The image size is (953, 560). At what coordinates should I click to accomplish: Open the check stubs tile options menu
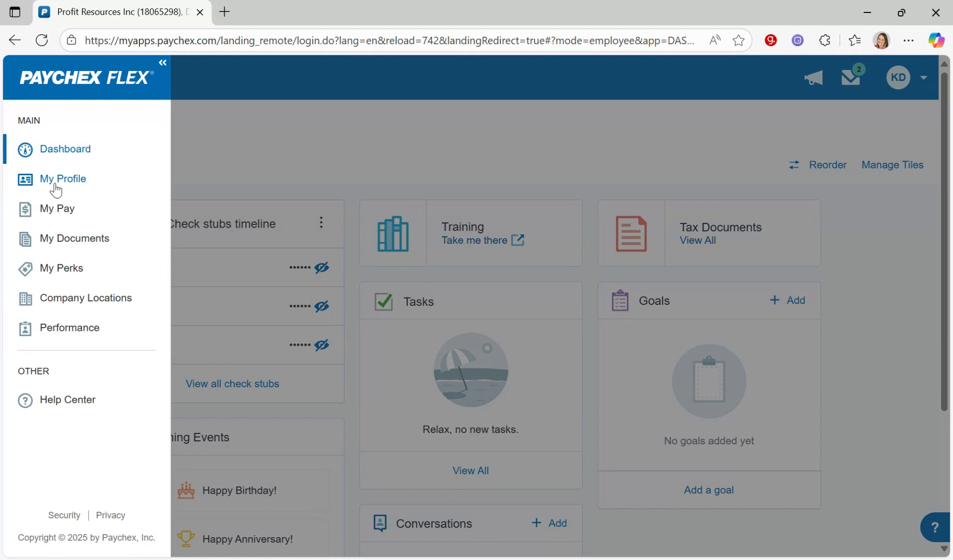tap(321, 222)
